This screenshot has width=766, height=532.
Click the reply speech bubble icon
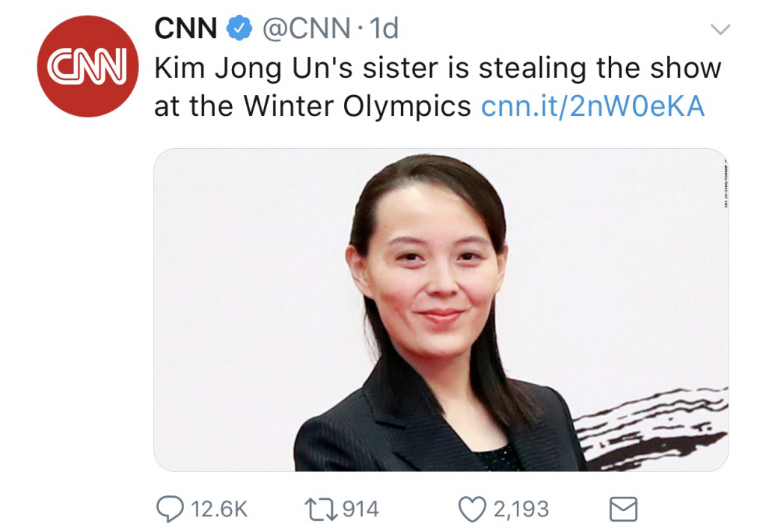170,509
